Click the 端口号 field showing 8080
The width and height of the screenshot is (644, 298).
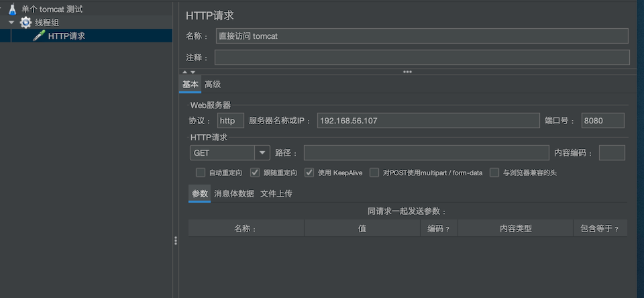pos(602,121)
